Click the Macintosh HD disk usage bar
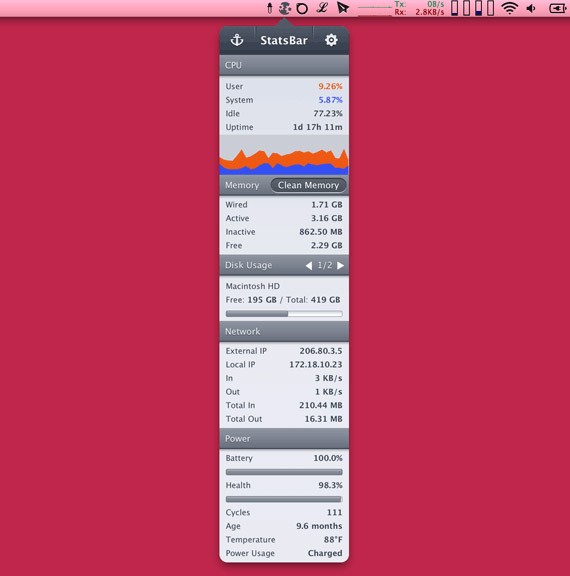Image resolution: width=570 pixels, height=576 pixels. point(284,314)
